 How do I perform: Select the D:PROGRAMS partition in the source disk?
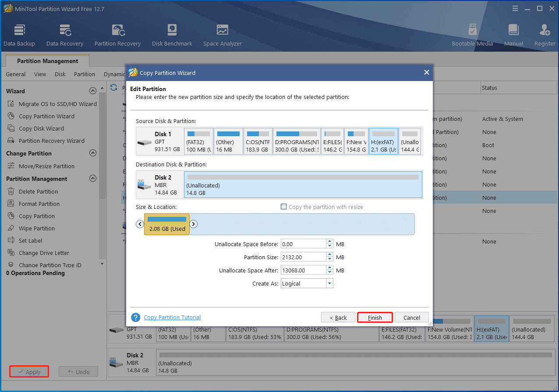pos(297,141)
